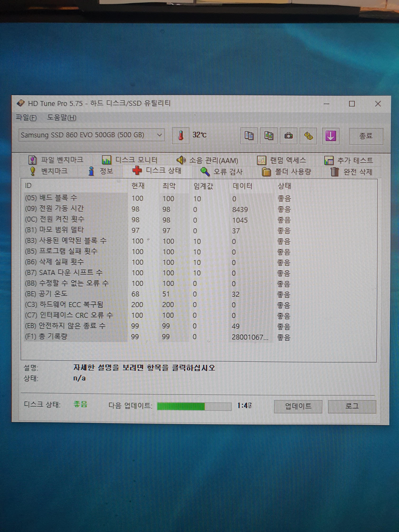Switch to the 오류 검사 tab
The height and width of the screenshot is (532, 399).
tap(222, 172)
